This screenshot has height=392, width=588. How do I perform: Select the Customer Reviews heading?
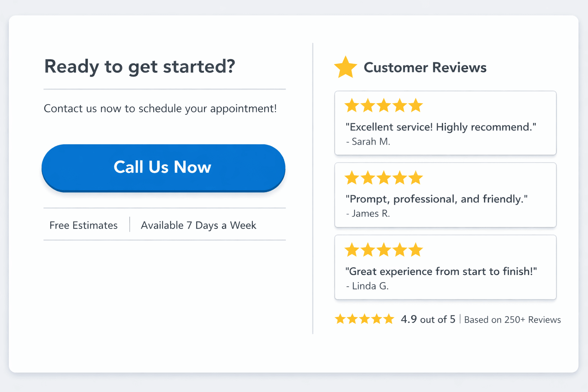pos(425,67)
